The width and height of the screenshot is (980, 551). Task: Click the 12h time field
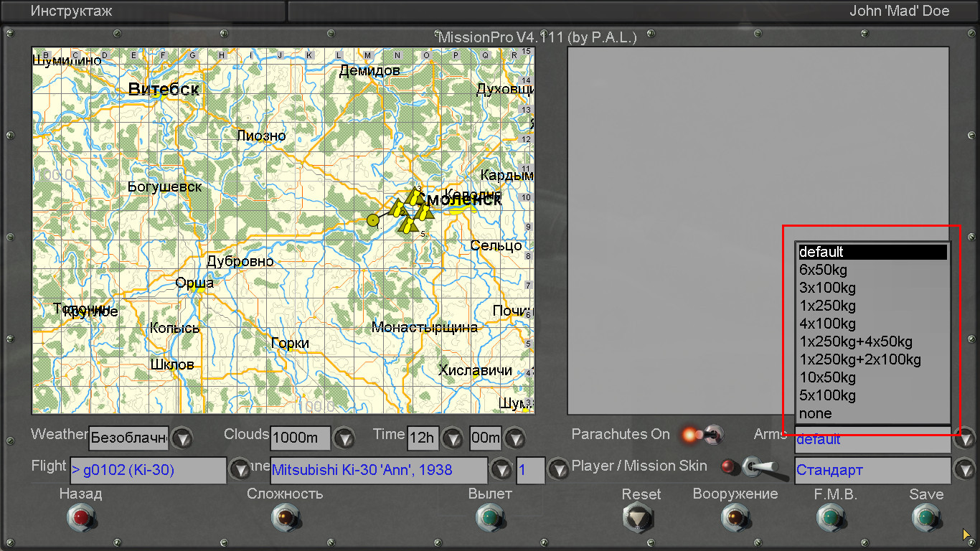pos(423,438)
